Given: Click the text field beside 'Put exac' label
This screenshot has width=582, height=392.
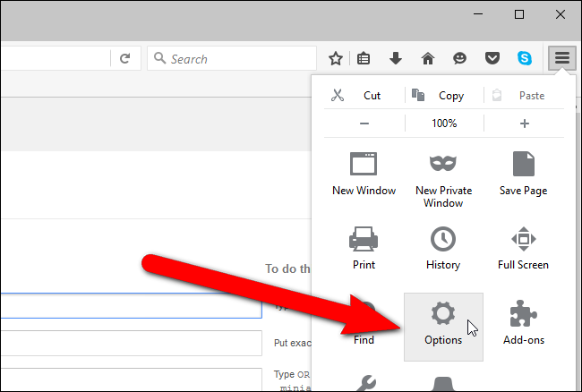Looking at the screenshot, I should pyautogui.click(x=131, y=343).
